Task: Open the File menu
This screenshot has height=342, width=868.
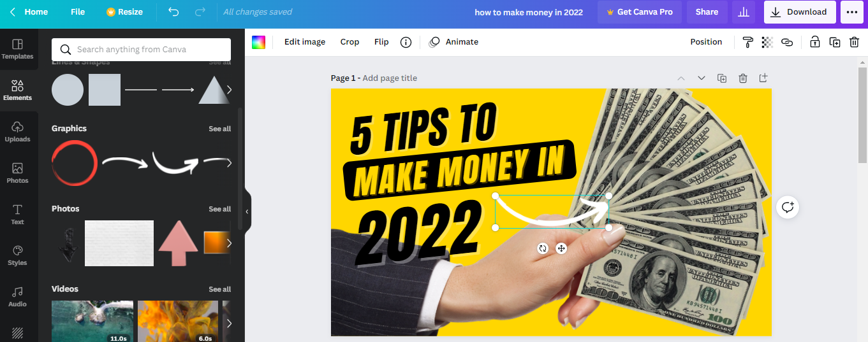Action: (x=78, y=12)
